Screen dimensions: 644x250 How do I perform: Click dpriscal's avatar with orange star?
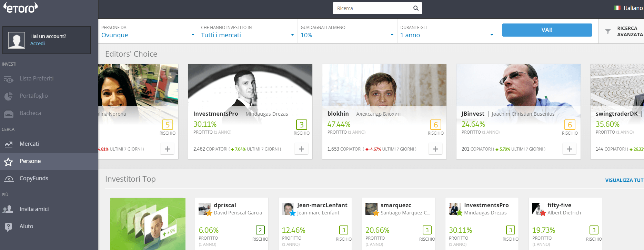click(x=205, y=209)
